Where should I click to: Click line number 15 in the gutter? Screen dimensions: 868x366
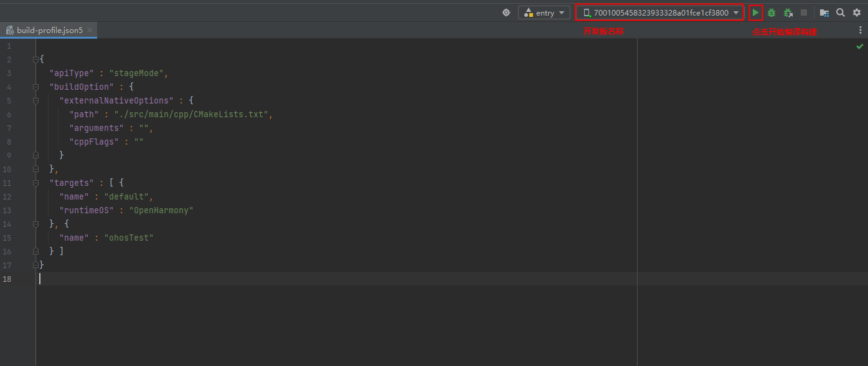(x=7, y=238)
